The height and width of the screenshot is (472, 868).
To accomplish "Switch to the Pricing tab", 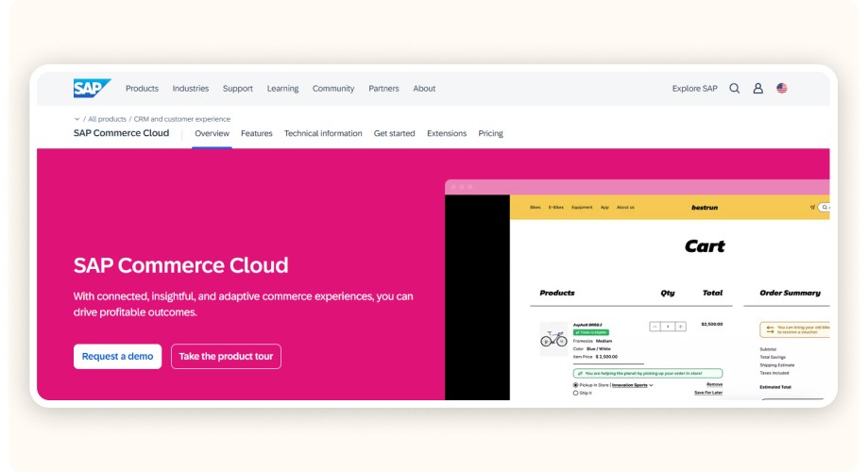I will click(490, 133).
